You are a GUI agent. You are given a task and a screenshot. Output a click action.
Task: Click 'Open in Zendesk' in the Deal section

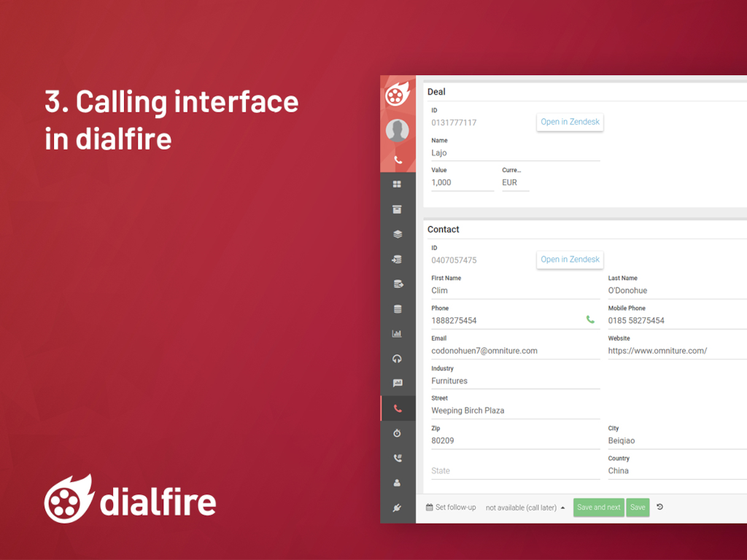(x=570, y=122)
